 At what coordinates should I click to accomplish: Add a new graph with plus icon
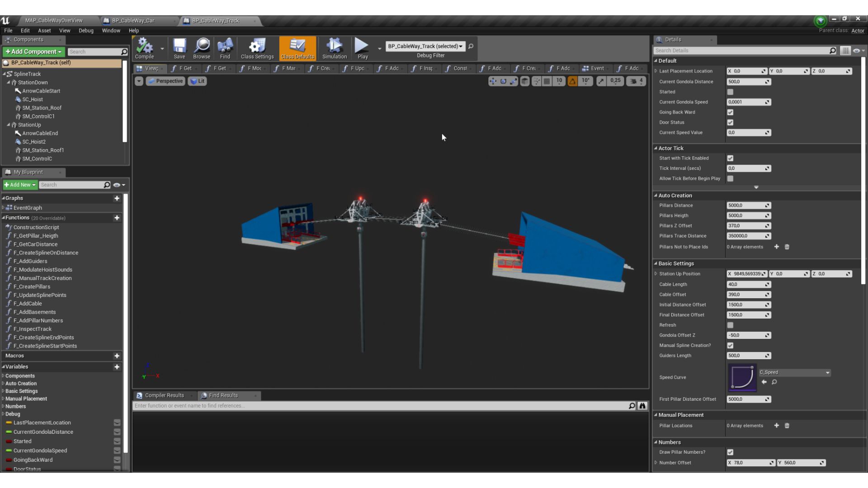117,198
